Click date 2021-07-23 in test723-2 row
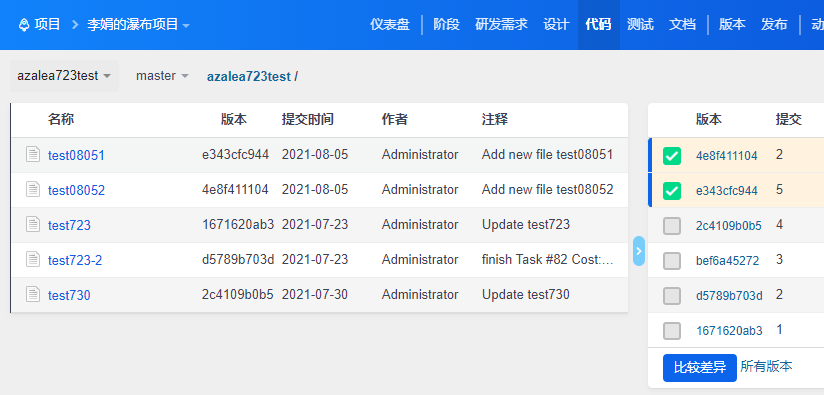Viewport: 824px width, 395px height. coord(315,259)
